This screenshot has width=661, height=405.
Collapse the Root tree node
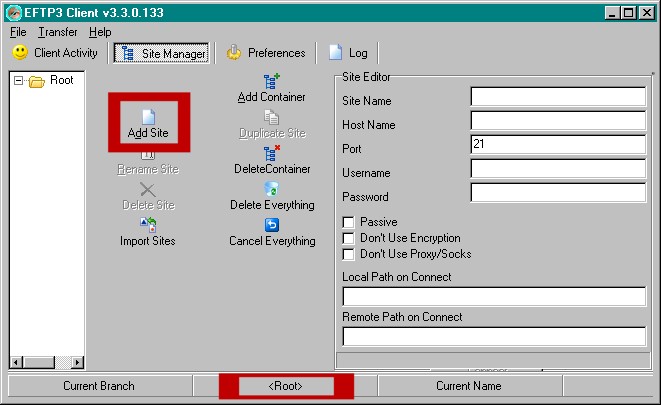(18, 81)
